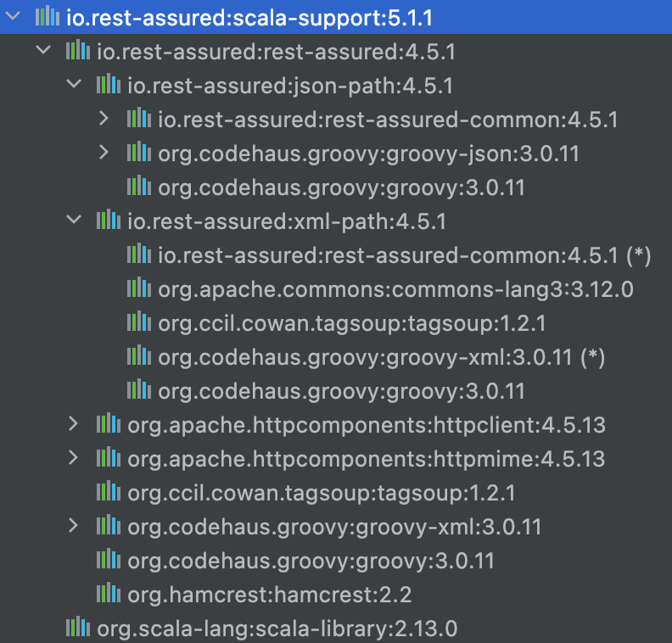Click library icon of groovy-json:3.0.11
The width and height of the screenshot is (672, 643).
pos(139,151)
